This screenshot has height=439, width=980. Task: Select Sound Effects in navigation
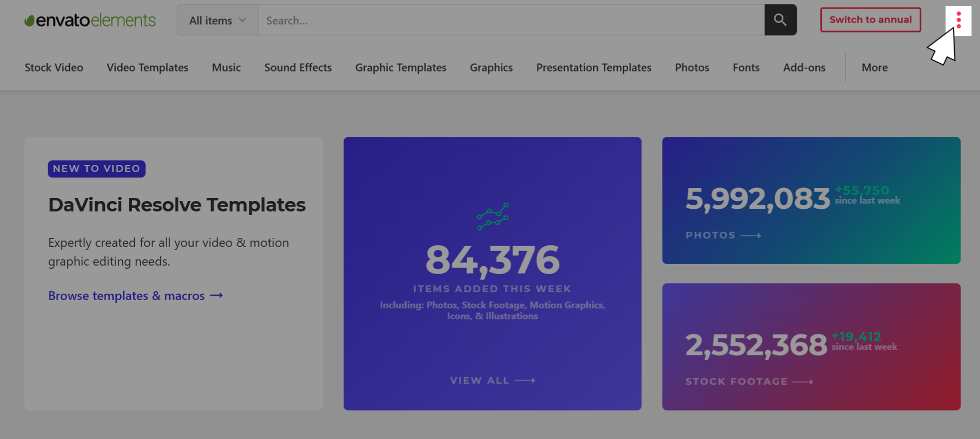click(298, 67)
